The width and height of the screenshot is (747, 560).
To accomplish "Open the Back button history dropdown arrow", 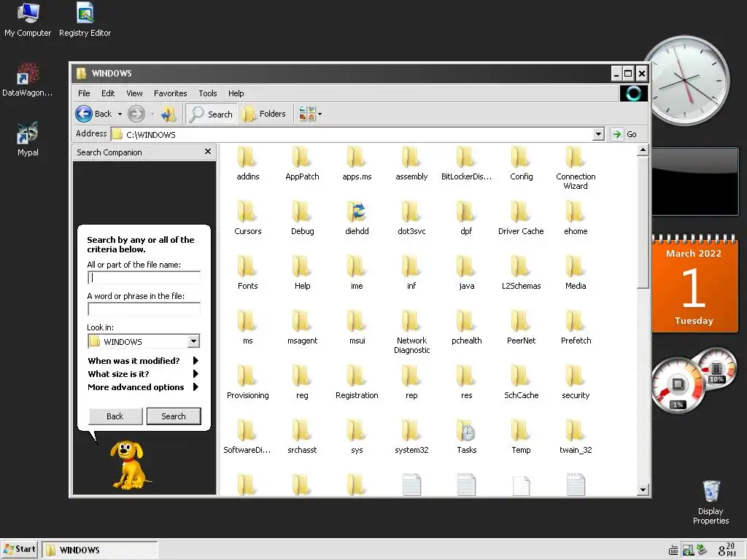I will (120, 114).
